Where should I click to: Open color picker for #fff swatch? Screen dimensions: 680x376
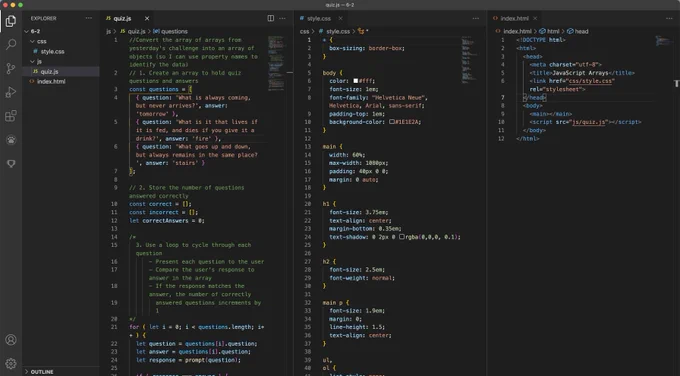356,81
